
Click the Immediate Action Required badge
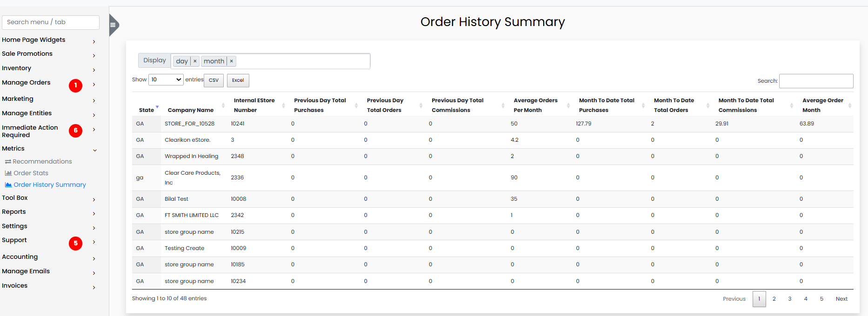(75, 131)
